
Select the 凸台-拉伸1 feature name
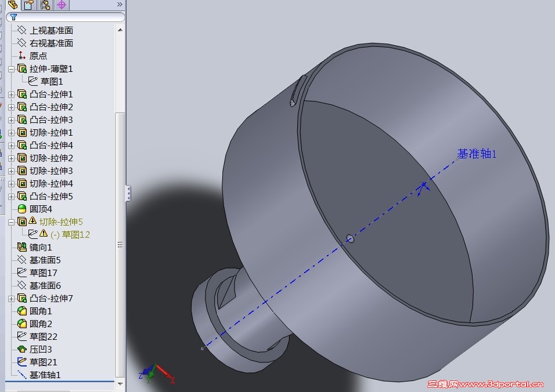tap(51, 94)
